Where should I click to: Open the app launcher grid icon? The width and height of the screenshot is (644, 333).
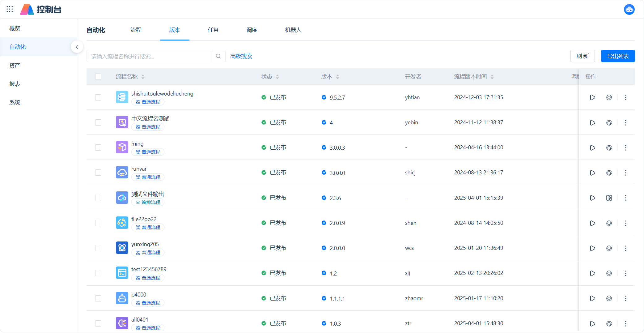click(x=10, y=9)
